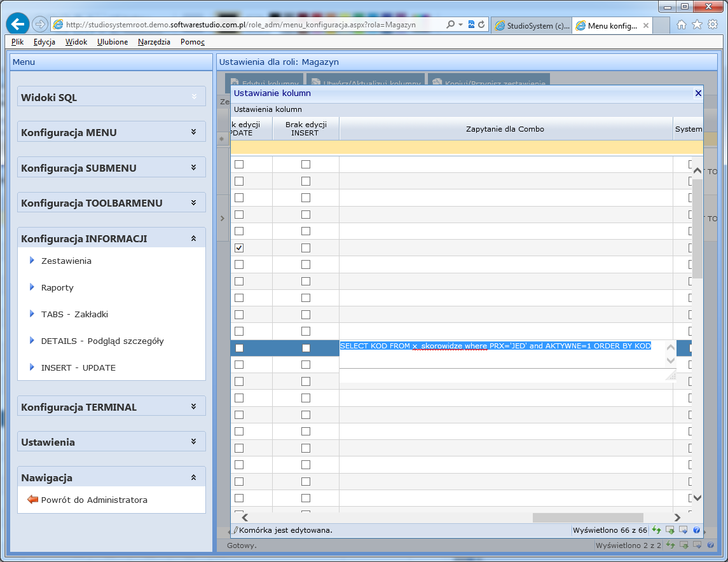
Task: Click the green down-arrow export icon in dialog status bar
Action: pos(670,530)
